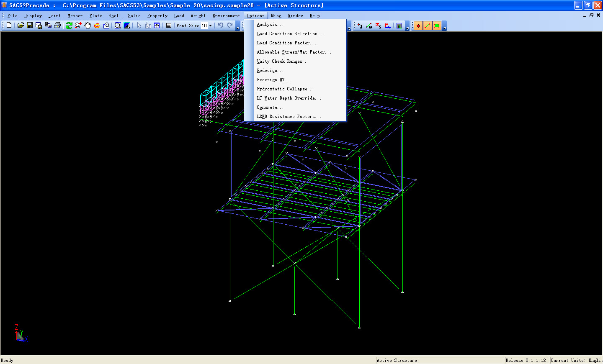Image resolution: width=603 pixels, height=364 pixels.
Task: Open the Solid menu
Action: [134, 15]
